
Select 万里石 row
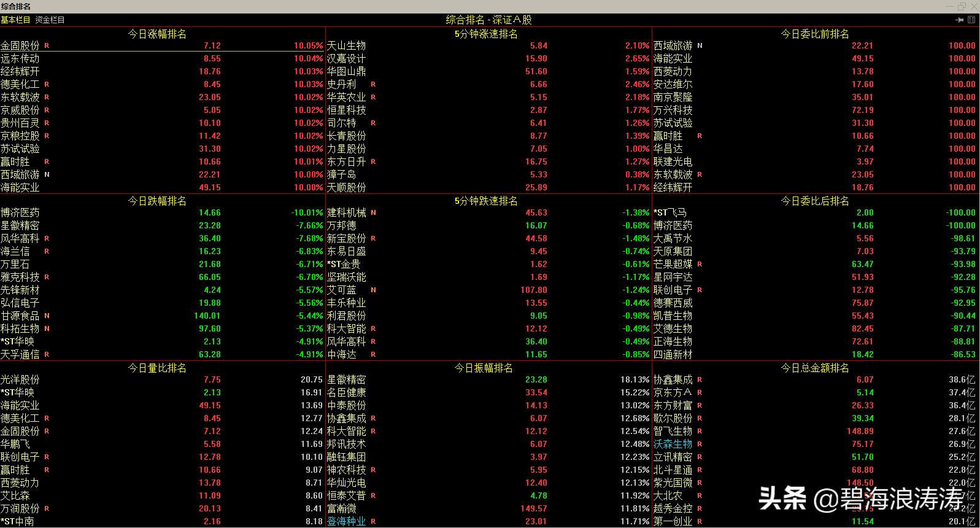162,264
